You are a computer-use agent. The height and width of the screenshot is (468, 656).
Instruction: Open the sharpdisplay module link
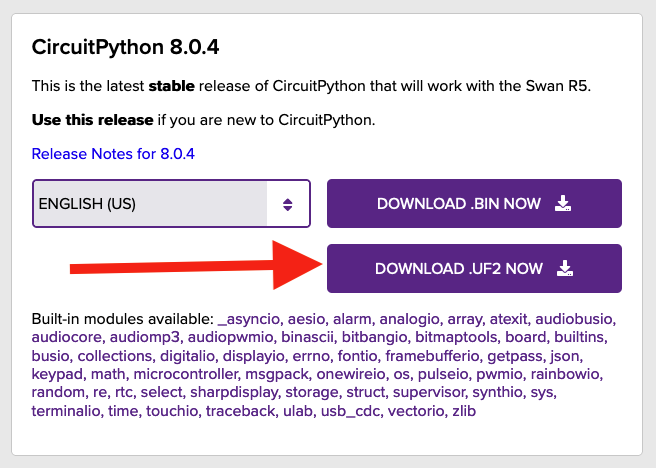[x=233, y=393]
